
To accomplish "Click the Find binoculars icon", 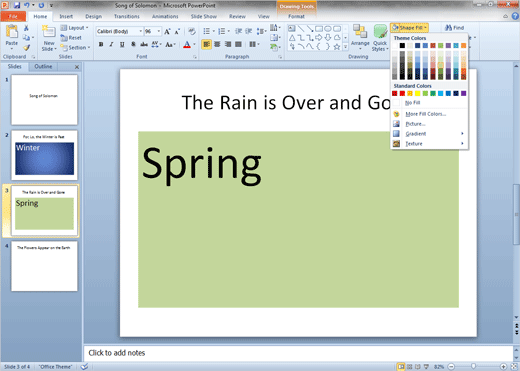I will [x=449, y=28].
